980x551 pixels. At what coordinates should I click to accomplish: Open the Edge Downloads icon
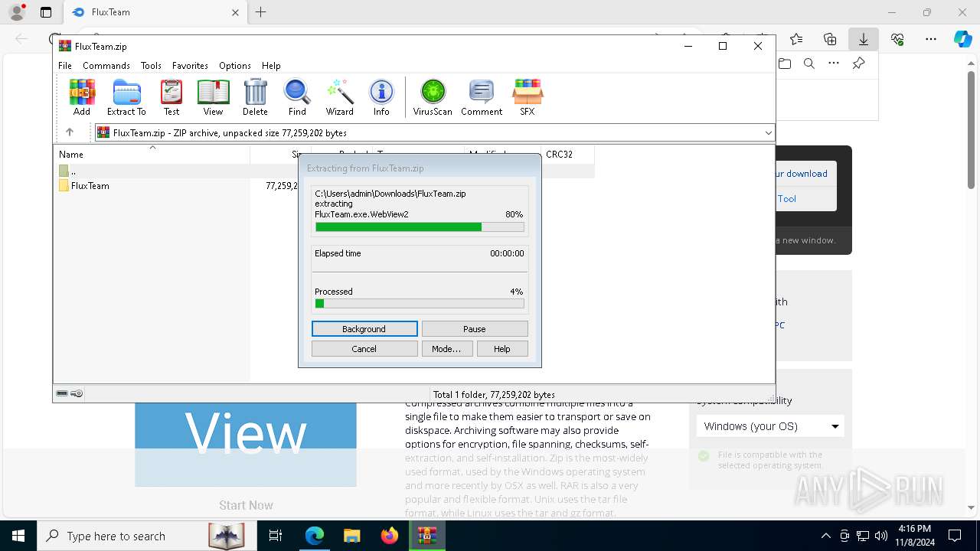[x=864, y=39]
